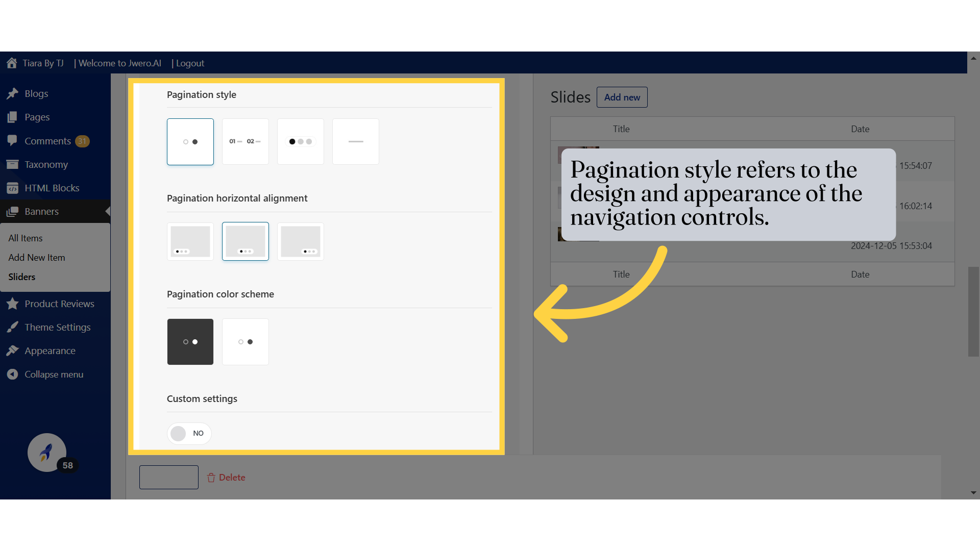This screenshot has width=980, height=551.
Task: Select the right pagination alignment option
Action: click(300, 241)
